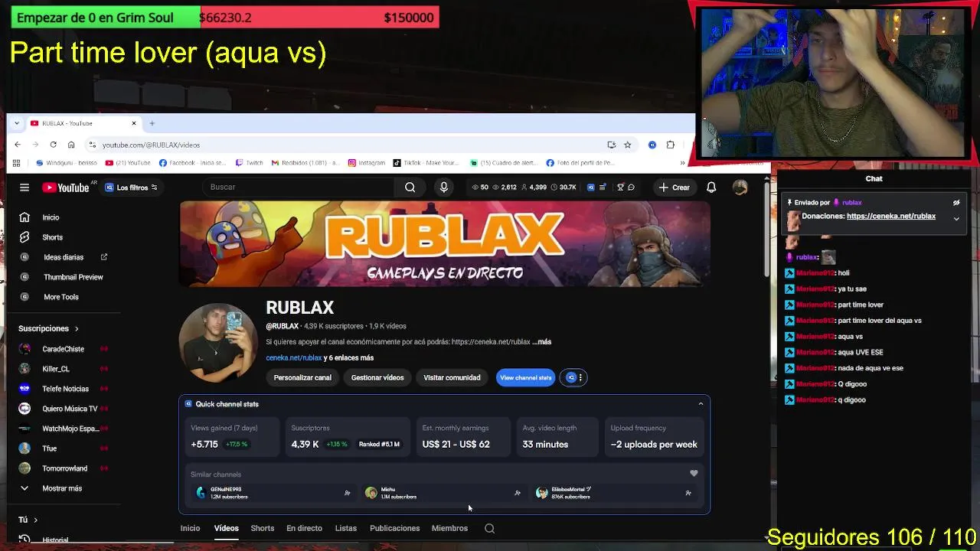Open a new browser tab
980x551 pixels.
(152, 123)
